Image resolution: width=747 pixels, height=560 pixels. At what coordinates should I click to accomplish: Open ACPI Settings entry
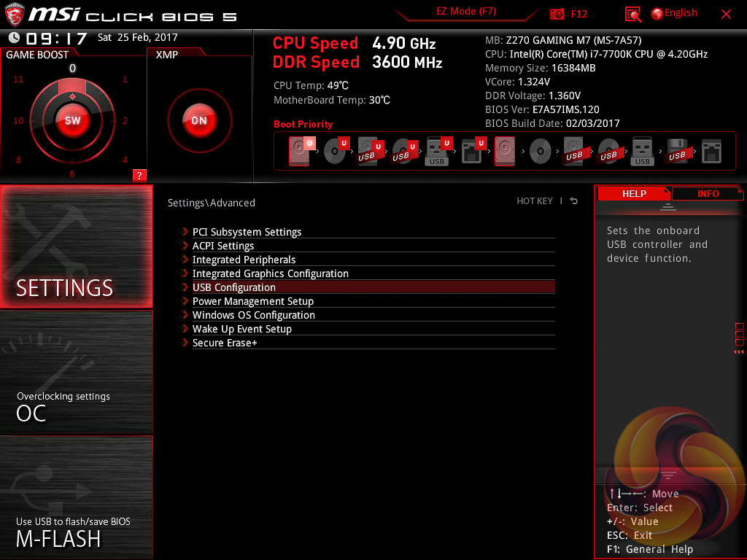click(373, 246)
